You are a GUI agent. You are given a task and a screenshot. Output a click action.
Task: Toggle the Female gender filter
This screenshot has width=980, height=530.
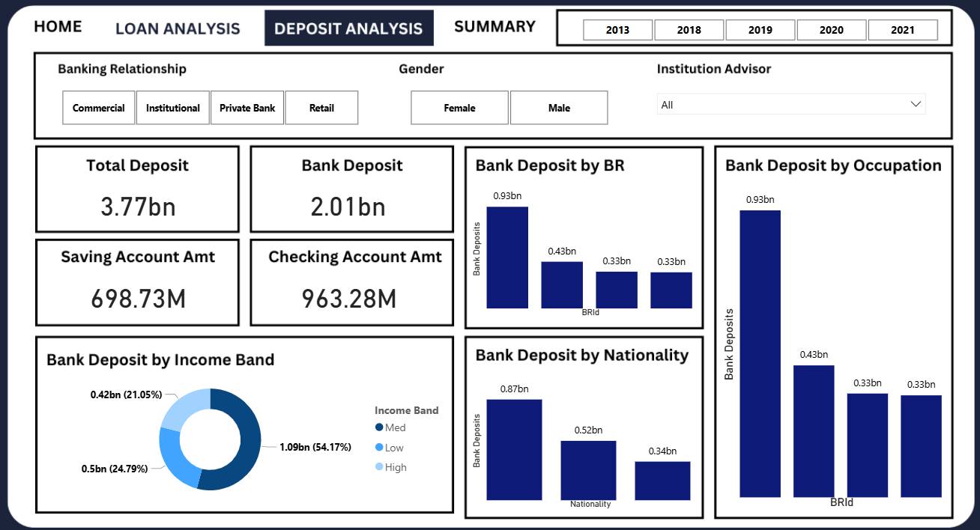(x=459, y=108)
